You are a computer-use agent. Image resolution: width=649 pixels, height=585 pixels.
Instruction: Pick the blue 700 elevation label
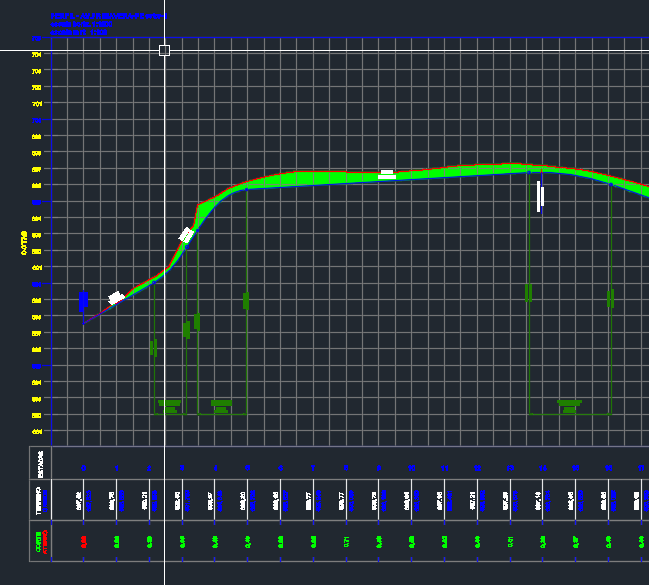click(36, 120)
